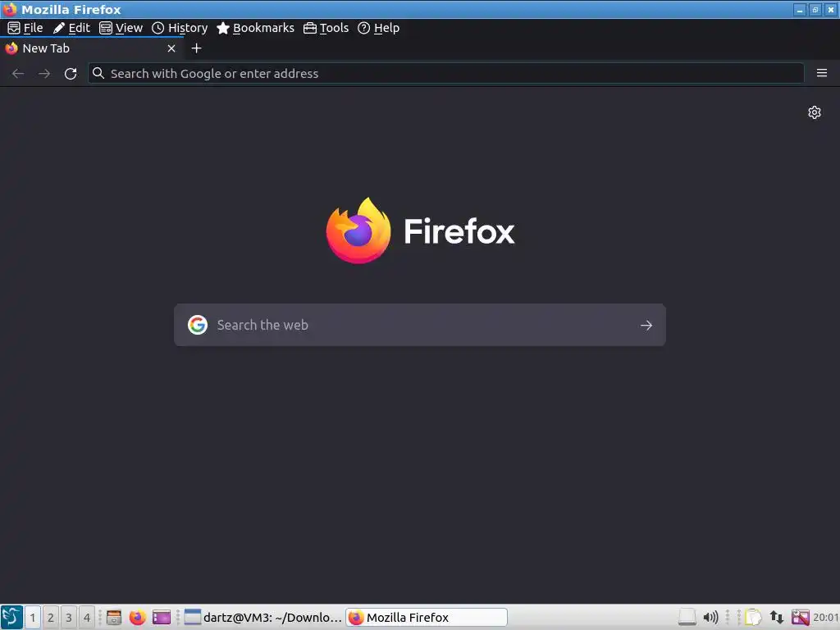This screenshot has height=630, width=840.
Task: Open a new tab with plus button
Action: pos(197,48)
